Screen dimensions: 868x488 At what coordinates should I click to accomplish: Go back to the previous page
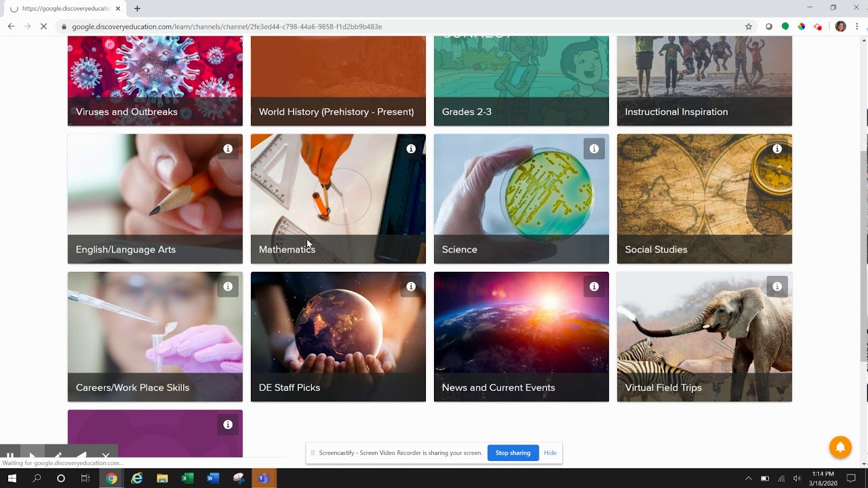pyautogui.click(x=11, y=26)
